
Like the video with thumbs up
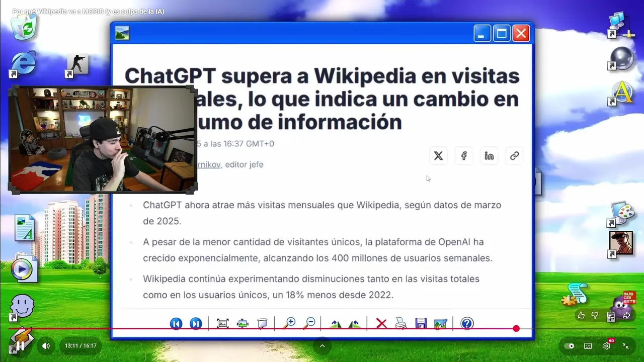coord(581,315)
